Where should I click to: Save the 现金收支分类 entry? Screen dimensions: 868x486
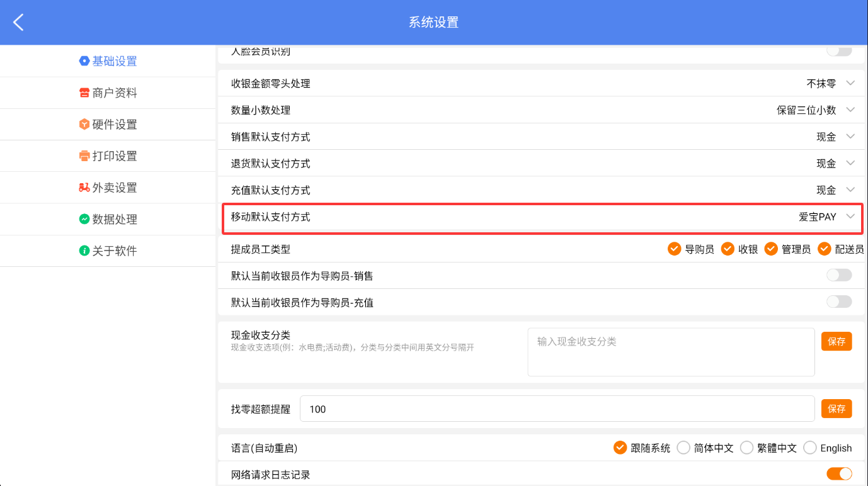[x=836, y=341]
